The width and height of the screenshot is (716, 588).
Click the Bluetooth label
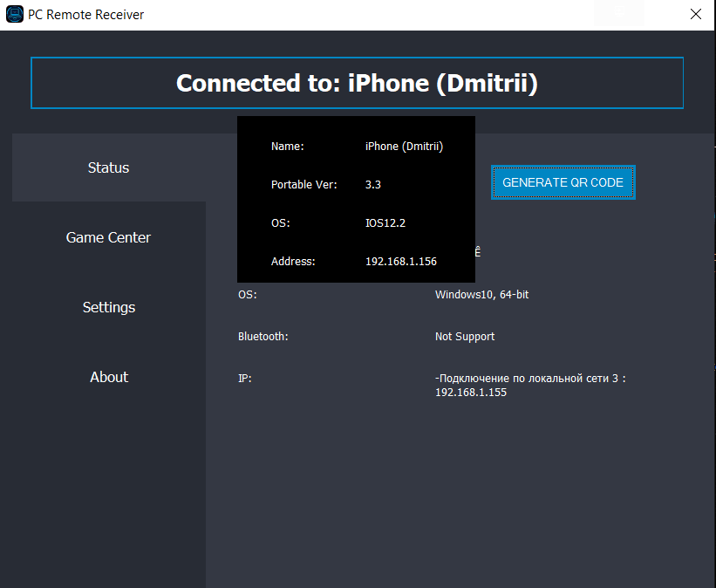coord(263,337)
